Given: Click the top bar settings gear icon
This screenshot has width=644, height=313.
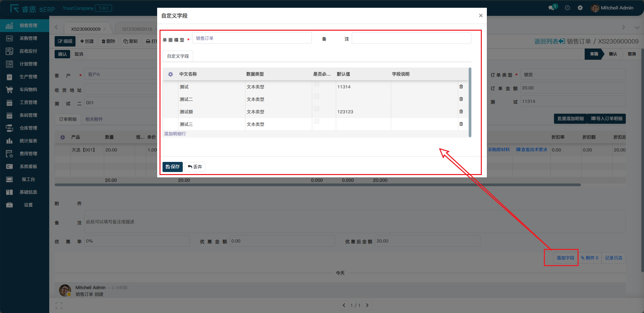Looking at the screenshot, I should coord(580,8).
